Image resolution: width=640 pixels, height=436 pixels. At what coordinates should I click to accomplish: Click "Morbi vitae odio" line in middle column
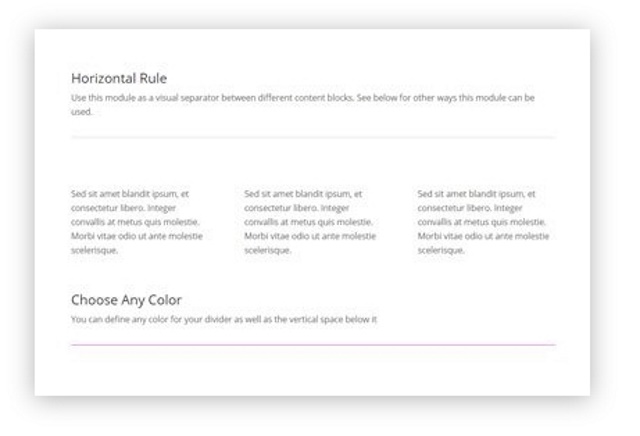coord(310,236)
